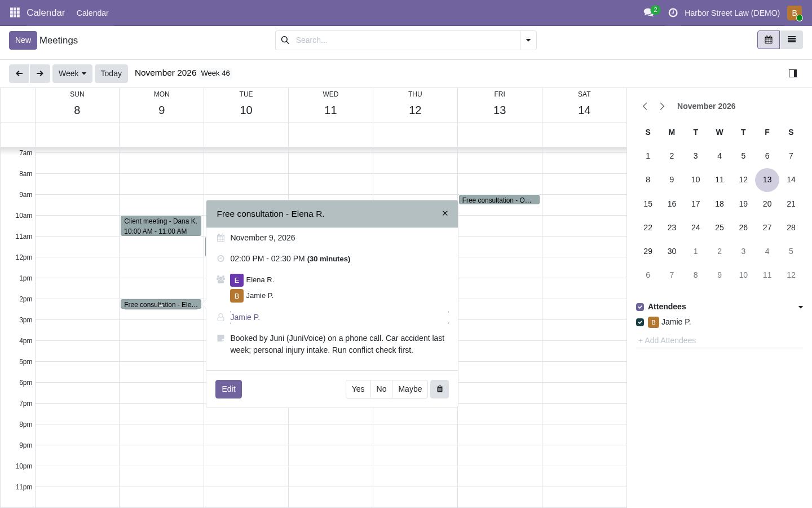
Task: Switch to list view icon
Action: (791, 40)
